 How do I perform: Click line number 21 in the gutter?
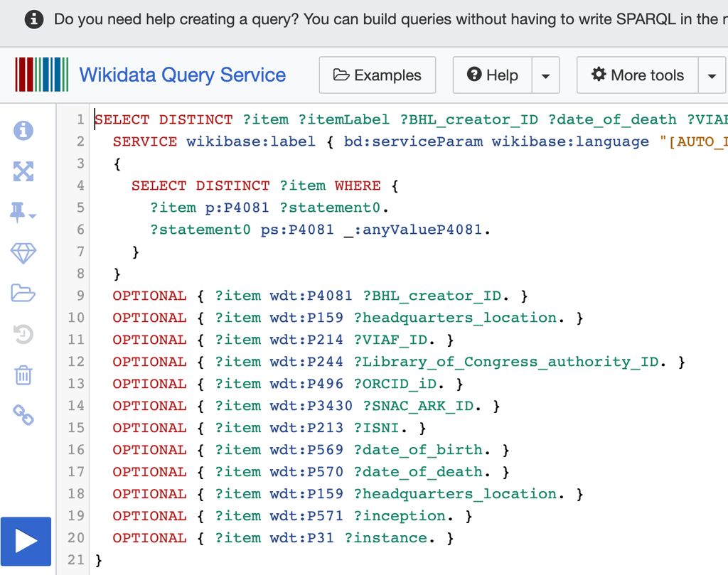(x=75, y=560)
